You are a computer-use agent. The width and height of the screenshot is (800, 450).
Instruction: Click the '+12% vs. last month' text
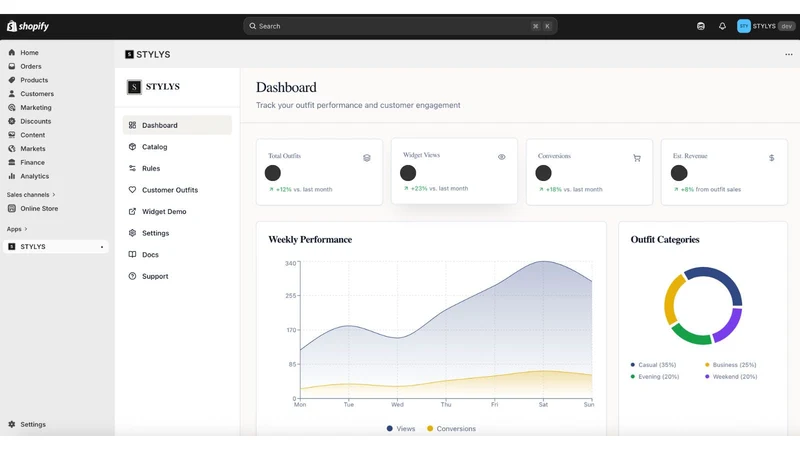point(301,189)
